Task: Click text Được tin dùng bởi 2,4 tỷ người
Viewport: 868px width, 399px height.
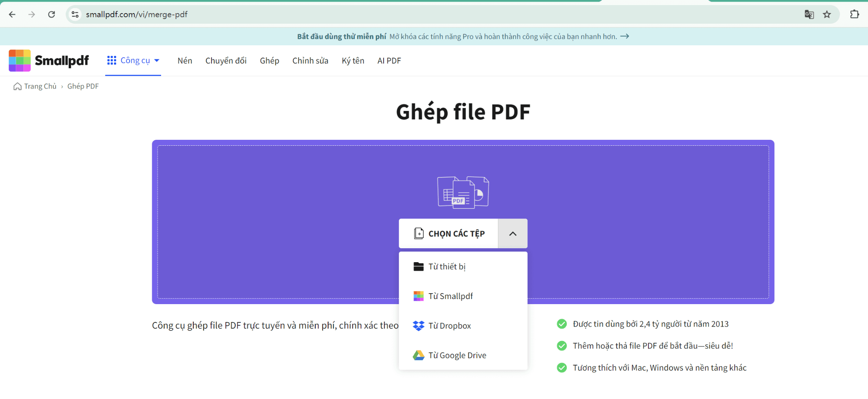Action: point(651,324)
